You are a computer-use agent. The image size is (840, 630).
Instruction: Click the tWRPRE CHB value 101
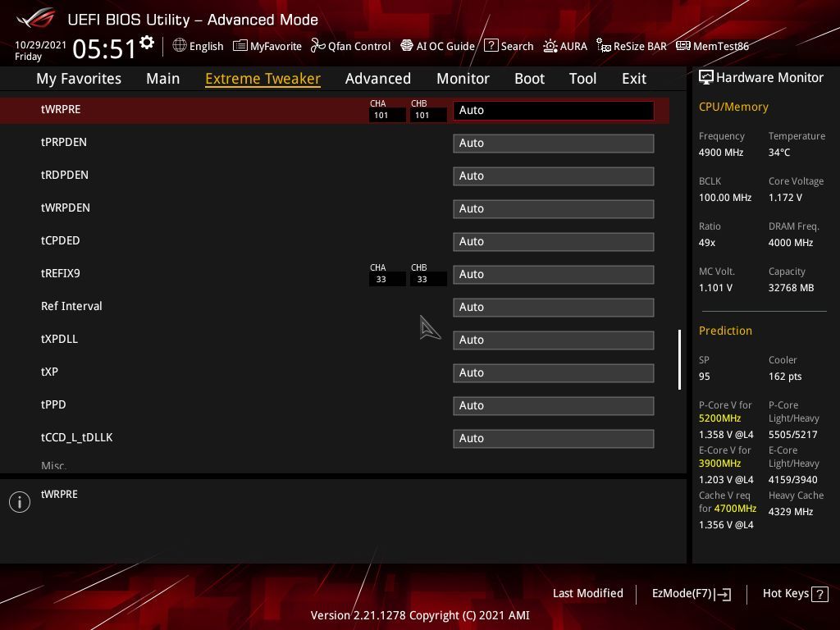click(x=428, y=115)
